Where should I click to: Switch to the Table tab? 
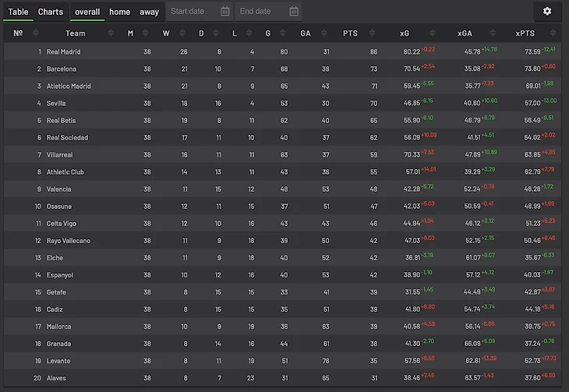[18, 12]
